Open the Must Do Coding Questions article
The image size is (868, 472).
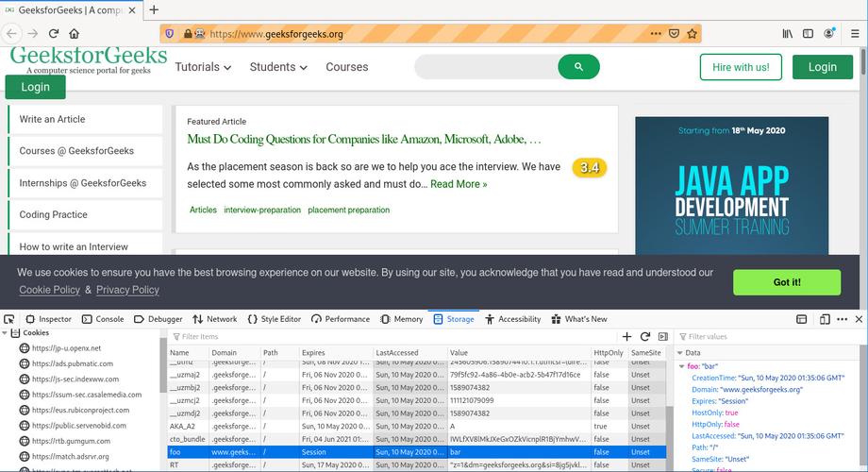point(364,139)
